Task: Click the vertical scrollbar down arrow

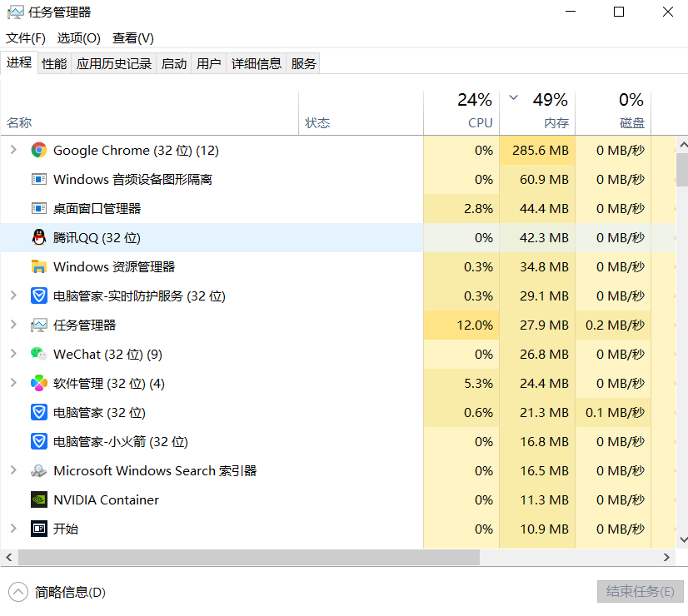Action: coord(683,539)
